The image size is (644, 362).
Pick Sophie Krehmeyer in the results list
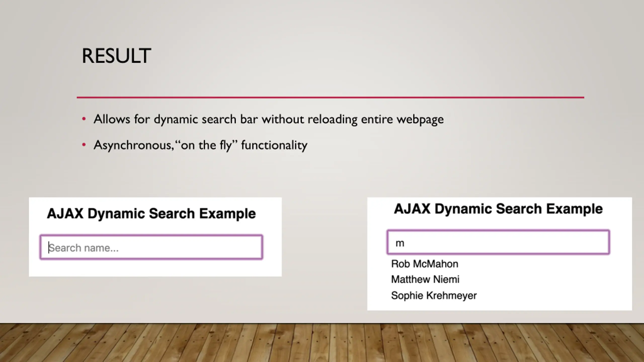click(x=434, y=295)
